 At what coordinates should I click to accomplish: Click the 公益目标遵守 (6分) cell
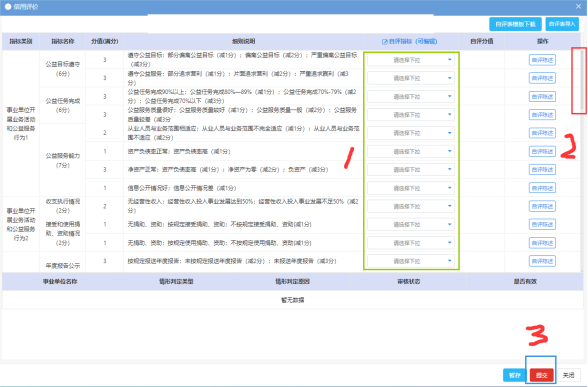[63, 69]
